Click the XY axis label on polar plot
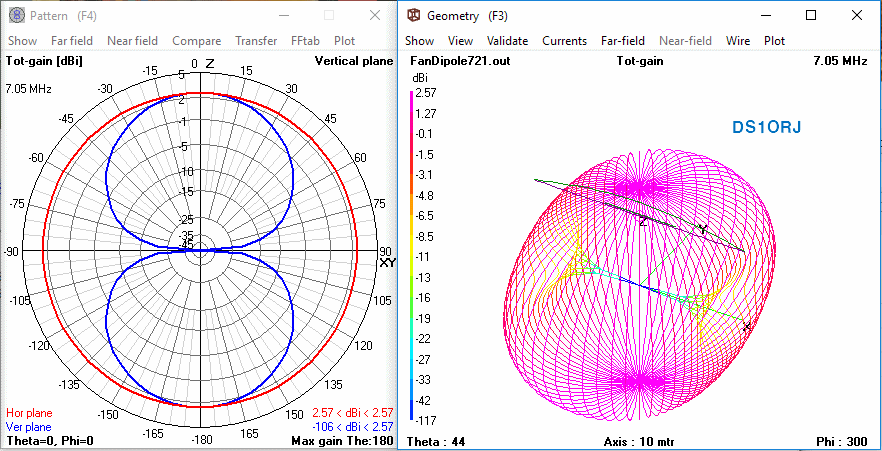This screenshot has width=882, height=451. click(x=388, y=263)
